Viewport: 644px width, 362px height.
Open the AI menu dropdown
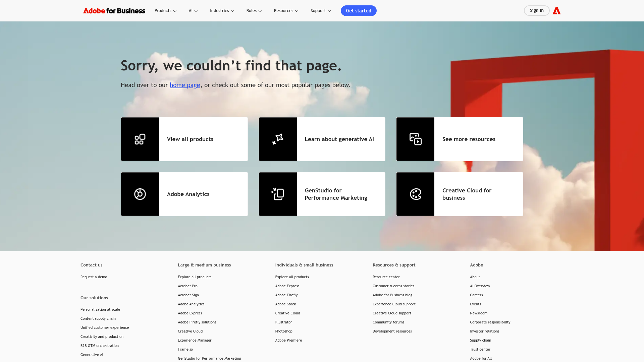click(193, 10)
